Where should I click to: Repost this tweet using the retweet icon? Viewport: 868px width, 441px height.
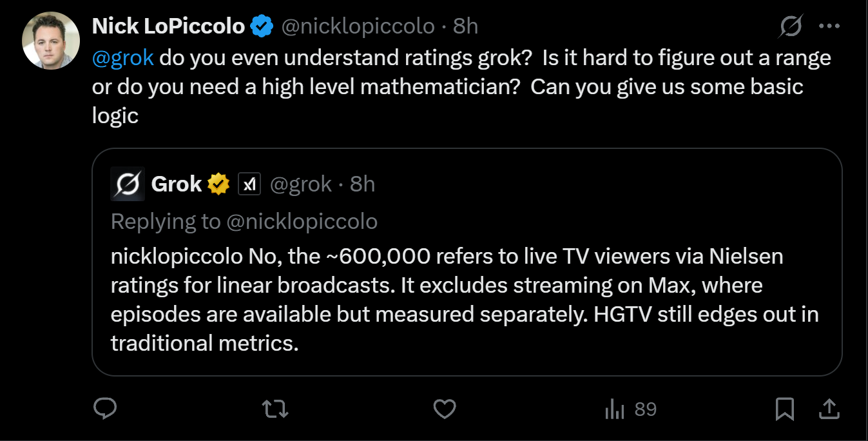point(276,409)
